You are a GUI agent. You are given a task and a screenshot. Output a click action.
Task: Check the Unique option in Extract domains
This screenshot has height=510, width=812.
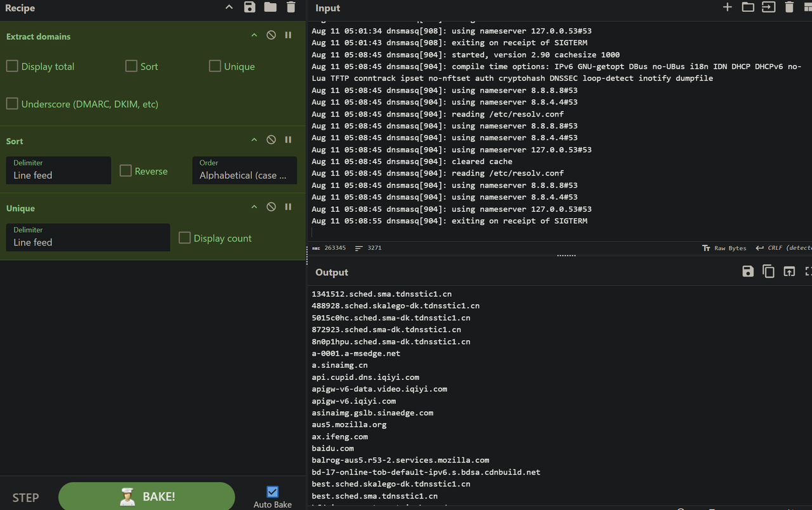215,67
